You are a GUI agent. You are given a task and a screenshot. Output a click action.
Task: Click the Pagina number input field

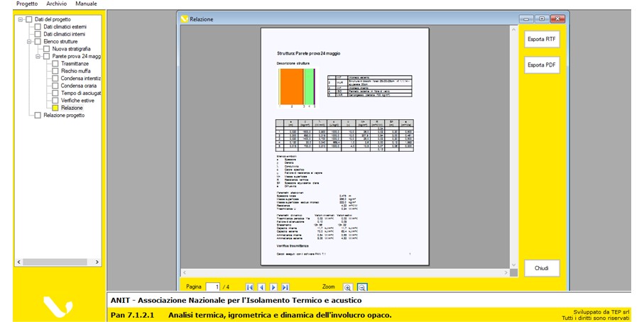tap(212, 287)
